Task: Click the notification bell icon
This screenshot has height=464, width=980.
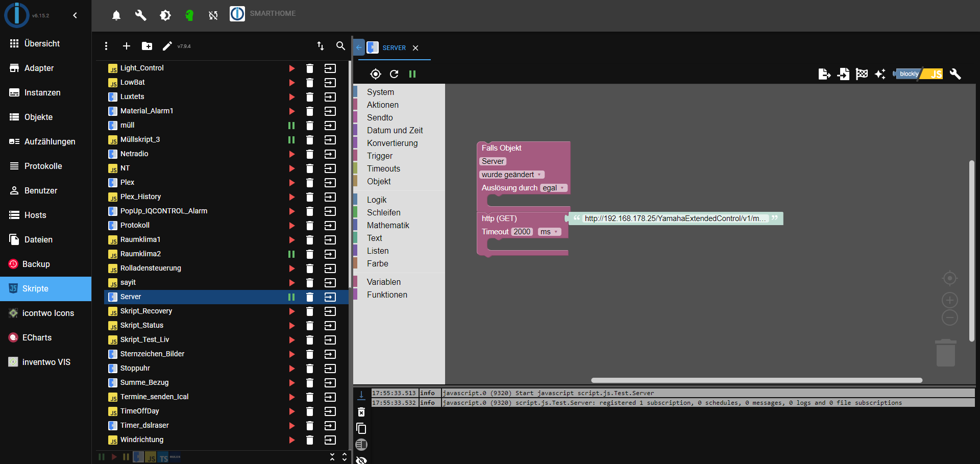Action: (116, 15)
